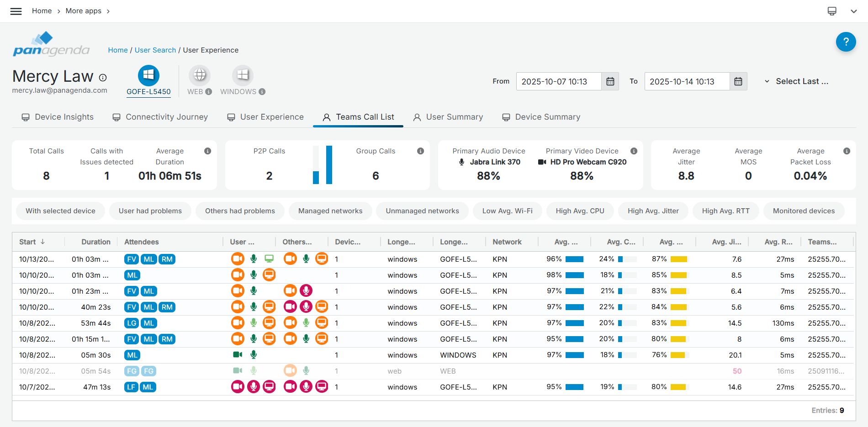Viewport: 868px width, 427px height.
Task: Sort by the Start column header
Action: (28, 242)
